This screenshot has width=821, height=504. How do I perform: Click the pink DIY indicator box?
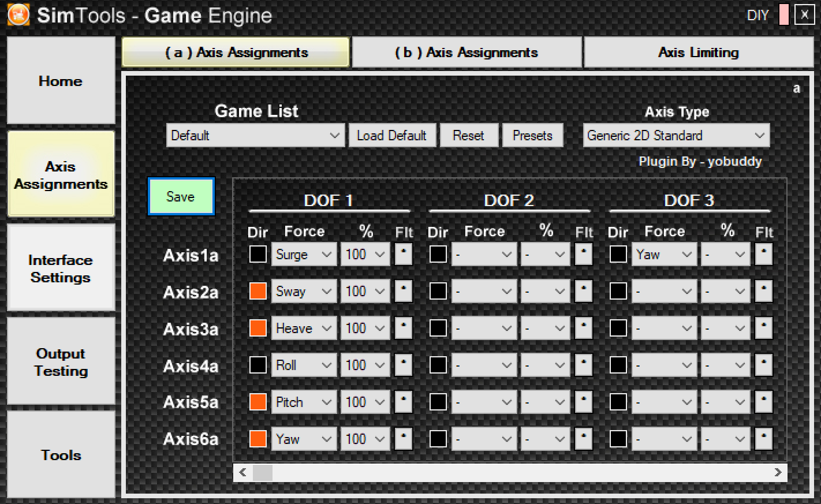click(x=783, y=15)
